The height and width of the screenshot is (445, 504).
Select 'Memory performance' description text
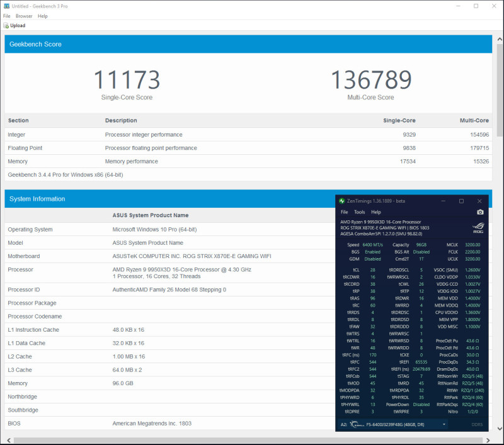[x=131, y=161]
